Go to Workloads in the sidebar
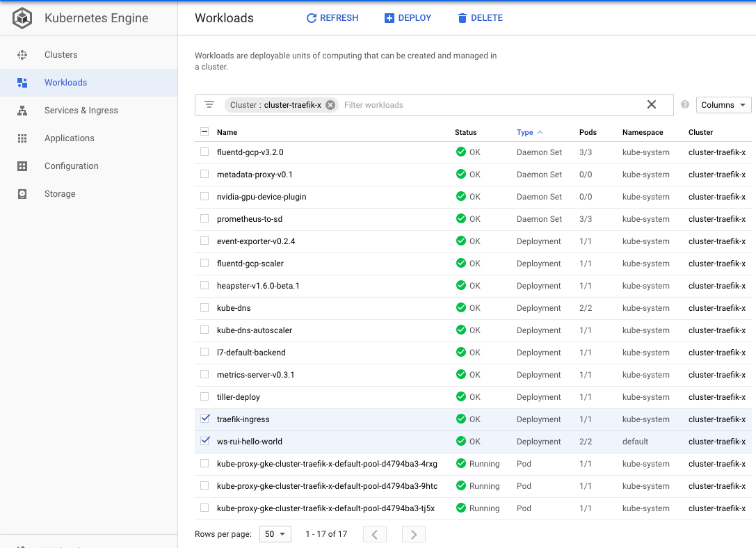The width and height of the screenshot is (756, 548). point(65,83)
